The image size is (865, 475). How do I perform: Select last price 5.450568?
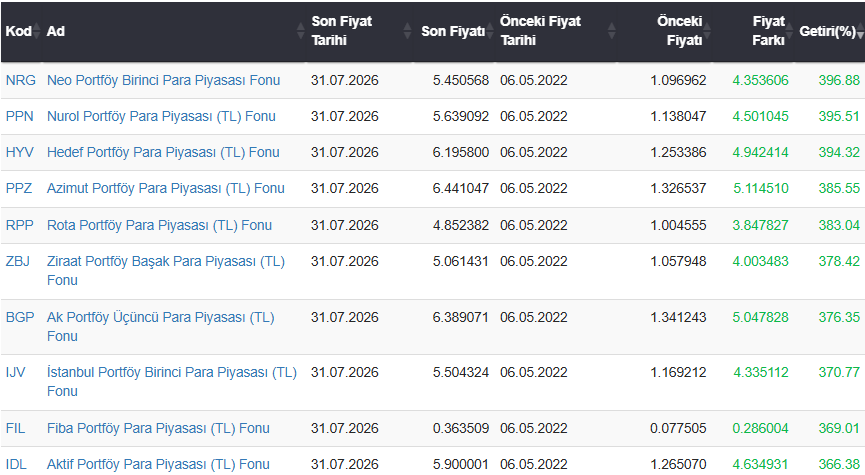point(461,80)
